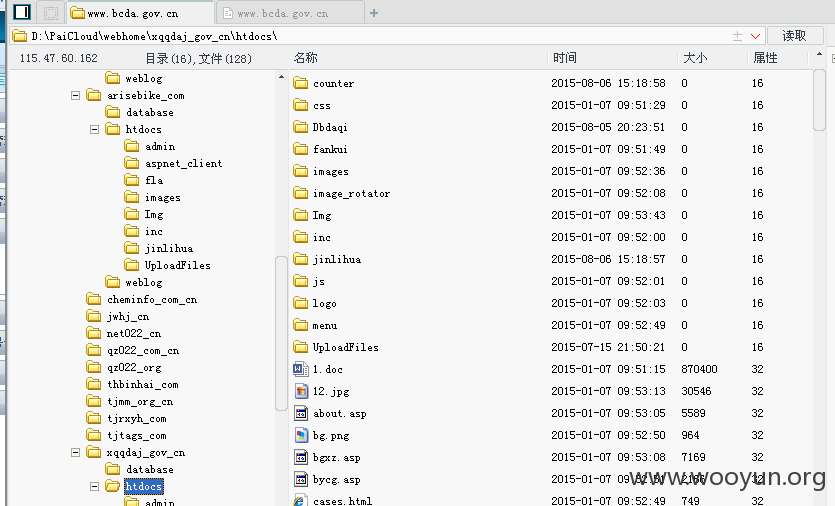The height and width of the screenshot is (506, 835).
Task: Select UploadFiles in the file list
Action: tap(346, 347)
